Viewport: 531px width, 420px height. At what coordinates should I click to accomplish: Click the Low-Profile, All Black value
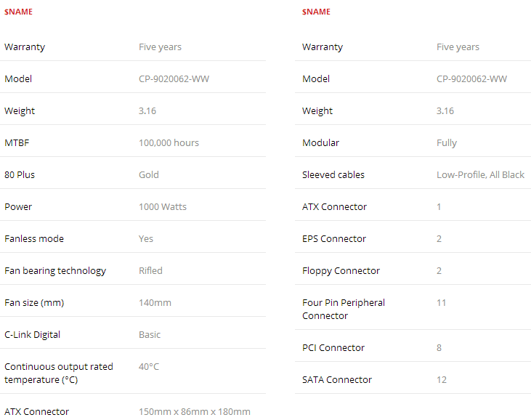(481, 175)
